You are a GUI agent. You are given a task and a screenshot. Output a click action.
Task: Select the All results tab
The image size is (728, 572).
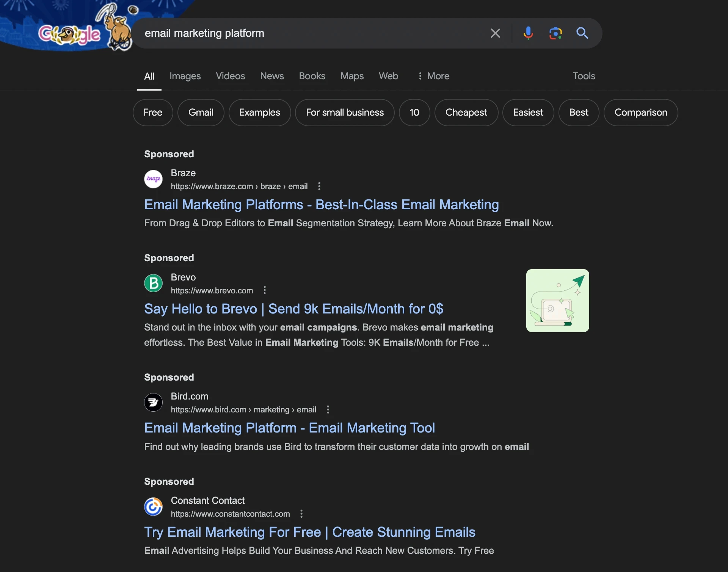pyautogui.click(x=149, y=76)
